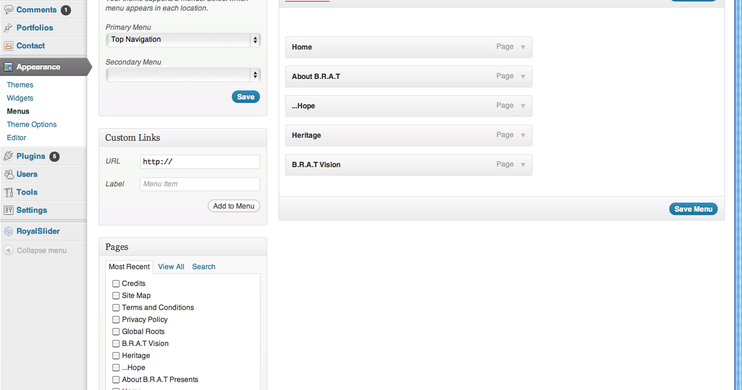The height and width of the screenshot is (390, 742).
Task: Go to the Comments section
Action: tap(36, 9)
